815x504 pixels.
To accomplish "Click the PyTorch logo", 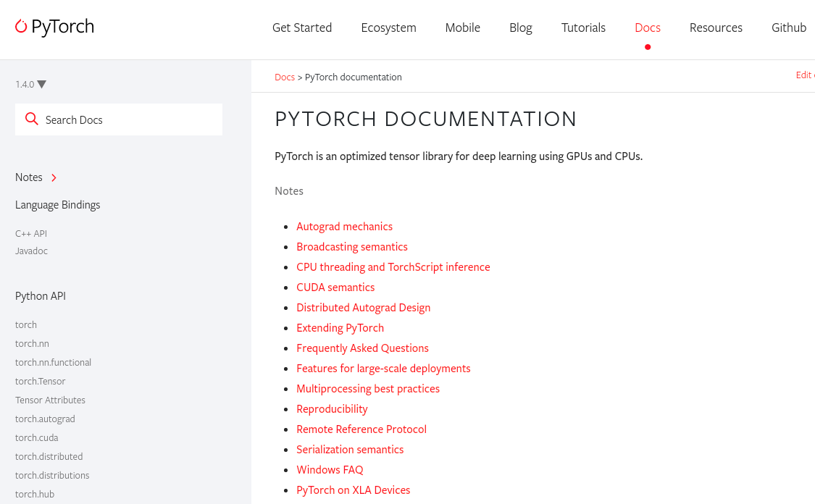I will [x=54, y=27].
